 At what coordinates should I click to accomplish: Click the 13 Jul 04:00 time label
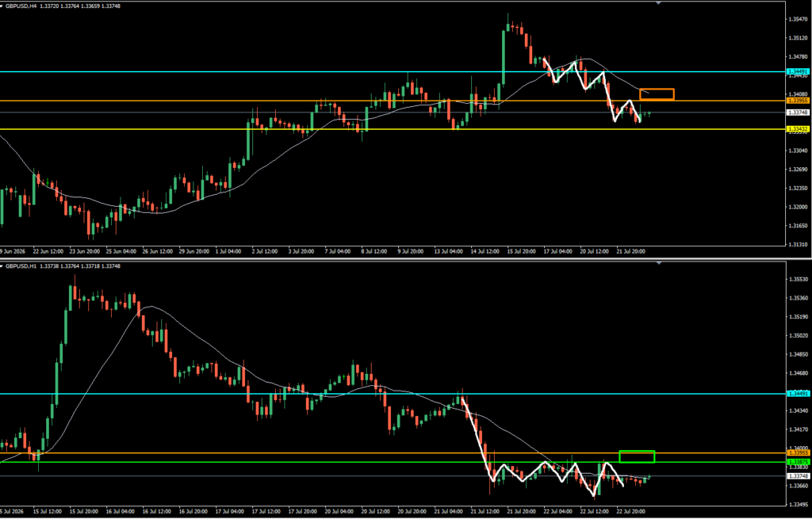(x=449, y=251)
